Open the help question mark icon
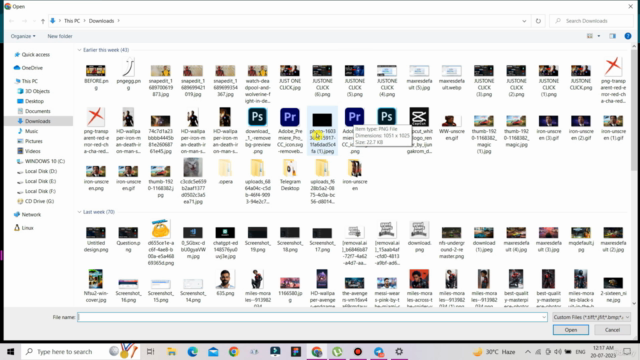Viewport: 640px width, 360px height. tap(628, 36)
